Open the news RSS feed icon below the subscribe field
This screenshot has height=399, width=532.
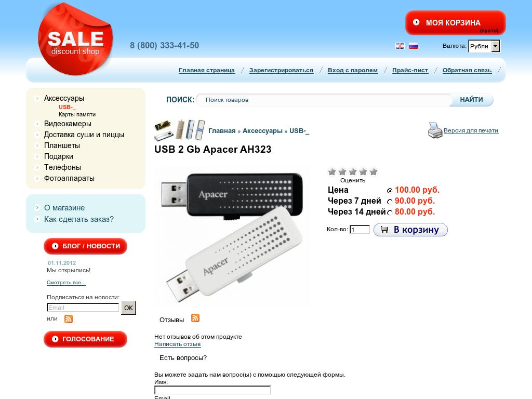69,319
